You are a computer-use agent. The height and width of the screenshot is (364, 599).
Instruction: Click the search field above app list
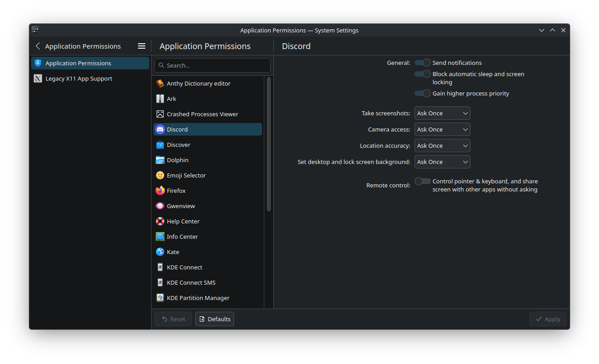coord(212,65)
